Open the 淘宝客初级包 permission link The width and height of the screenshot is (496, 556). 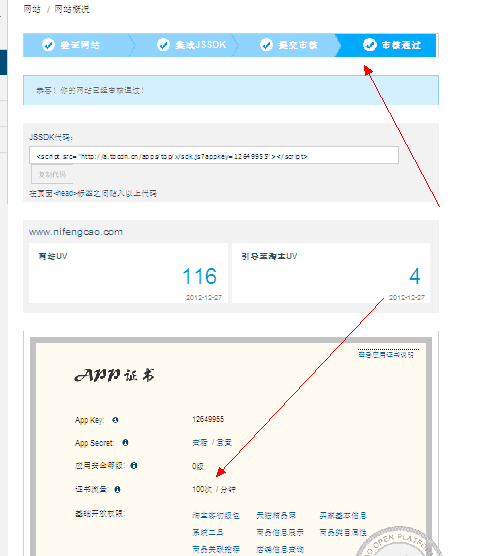(x=216, y=515)
